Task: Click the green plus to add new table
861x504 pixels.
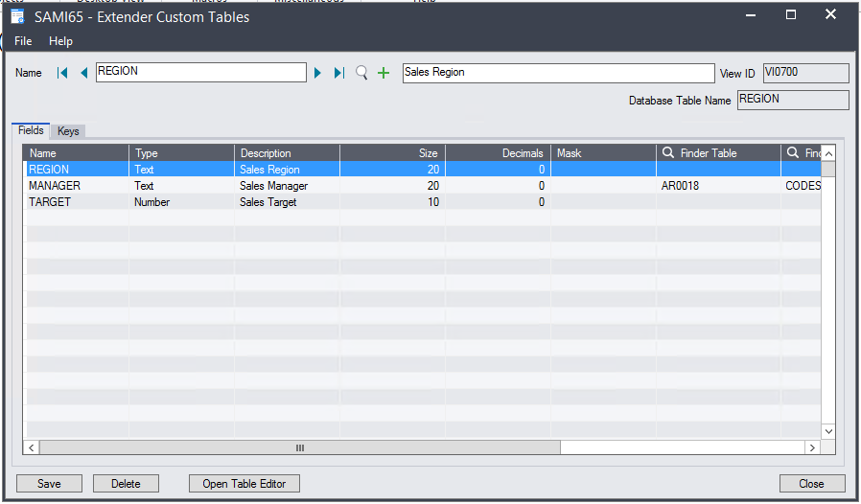Action: point(384,73)
